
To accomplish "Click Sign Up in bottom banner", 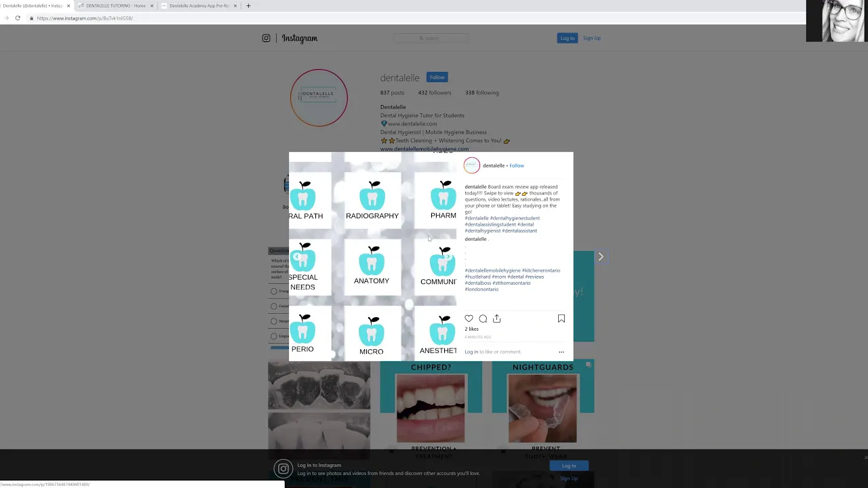I will pyautogui.click(x=569, y=479).
